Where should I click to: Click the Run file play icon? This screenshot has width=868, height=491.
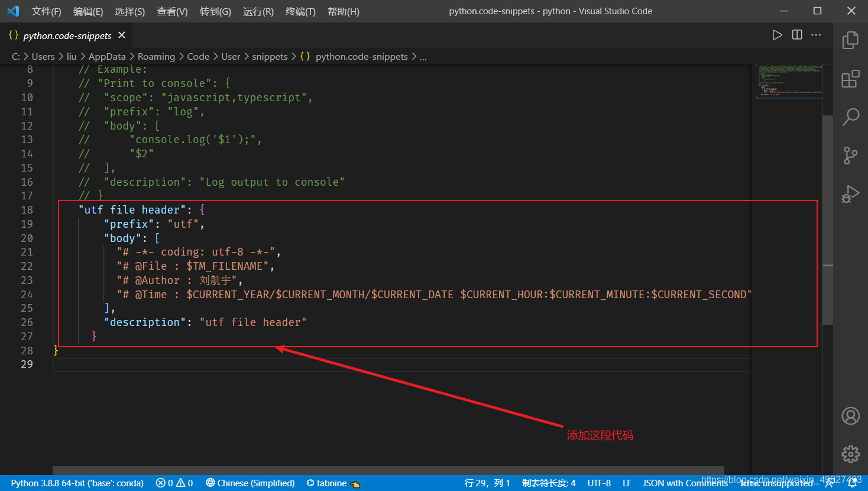click(777, 35)
